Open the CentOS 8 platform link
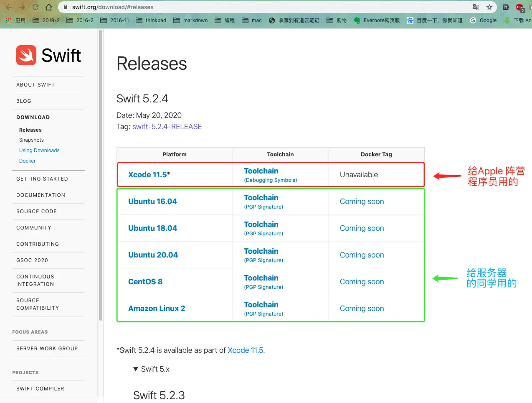The height and width of the screenshot is (403, 532). (x=145, y=282)
